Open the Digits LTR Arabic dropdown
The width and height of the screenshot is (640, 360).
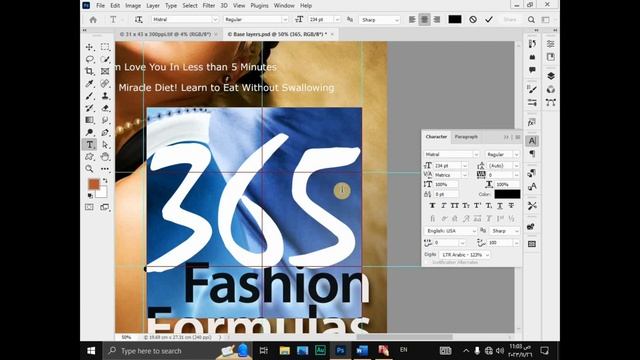465,255
